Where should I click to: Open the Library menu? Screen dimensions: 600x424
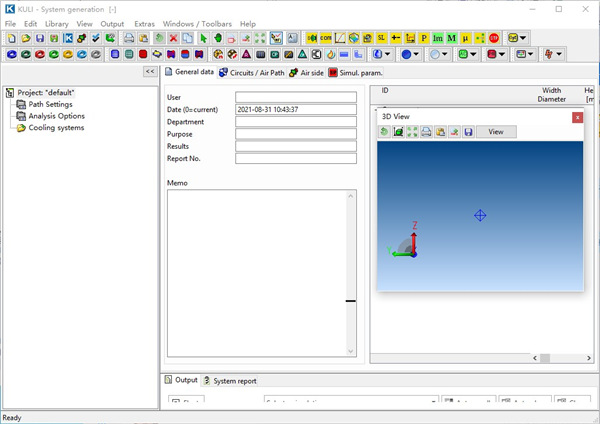click(x=56, y=23)
